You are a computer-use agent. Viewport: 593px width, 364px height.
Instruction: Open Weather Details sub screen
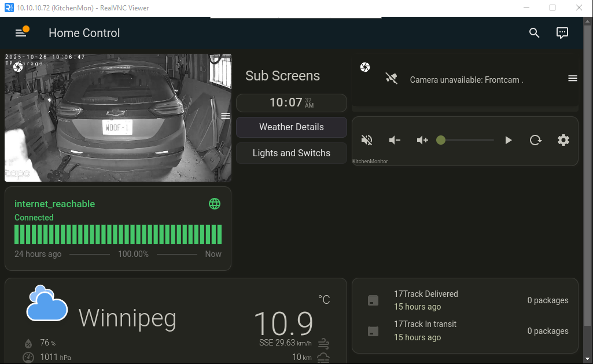click(291, 127)
